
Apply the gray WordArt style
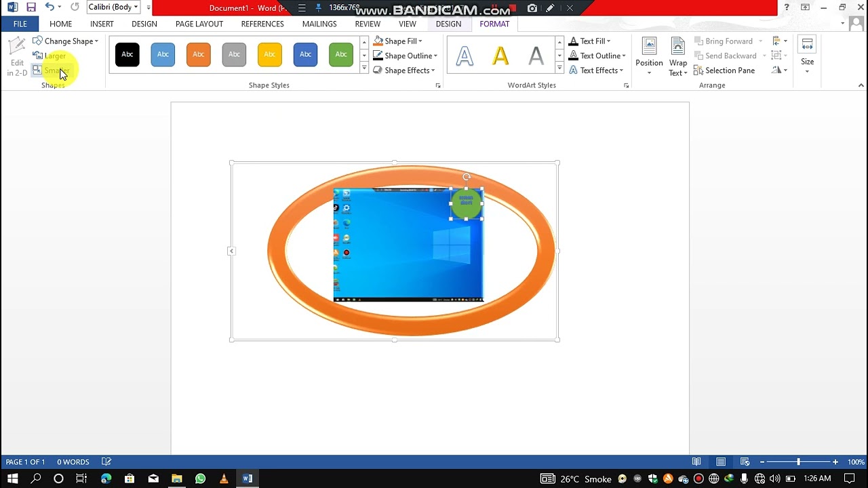pyautogui.click(x=536, y=55)
